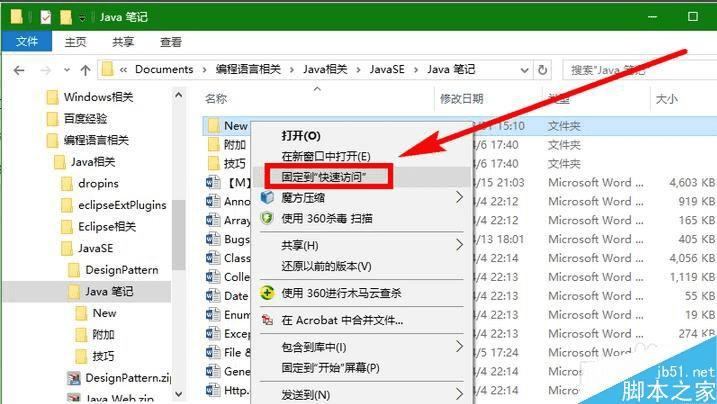Click Word icon of Http document

[x=213, y=390]
